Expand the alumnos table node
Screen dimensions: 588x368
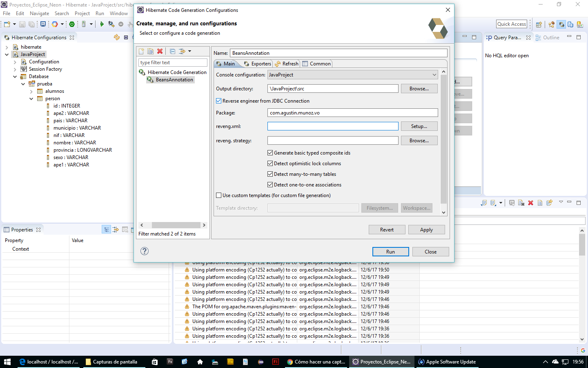tap(31, 91)
